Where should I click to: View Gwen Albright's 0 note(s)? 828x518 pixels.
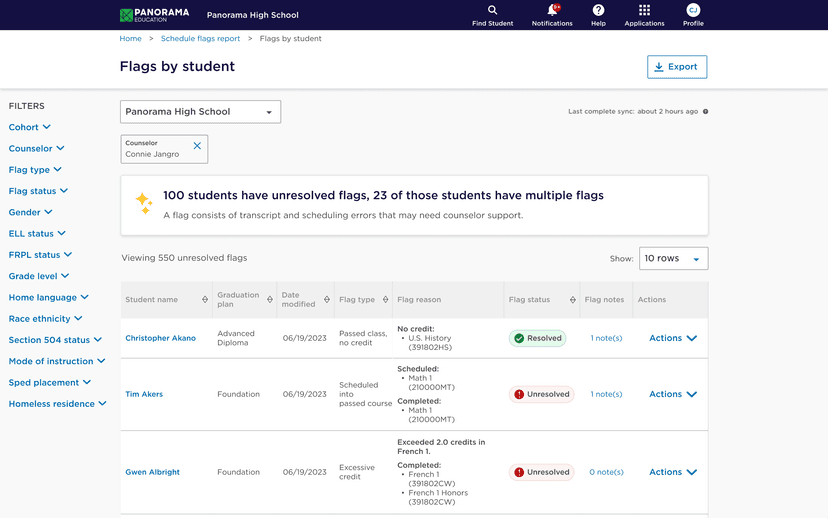[x=606, y=472]
